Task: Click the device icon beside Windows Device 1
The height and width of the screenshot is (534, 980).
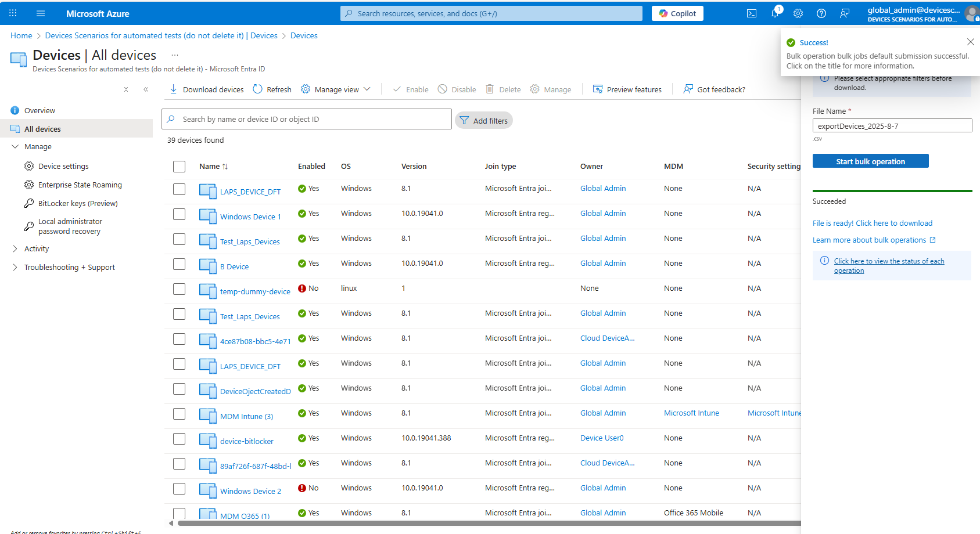Action: tap(208, 216)
